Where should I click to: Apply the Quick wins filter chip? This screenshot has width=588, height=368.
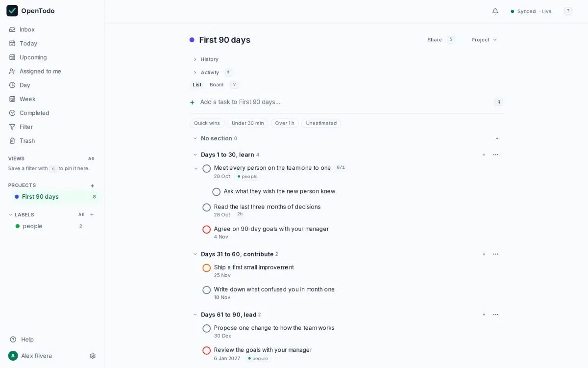tap(207, 123)
